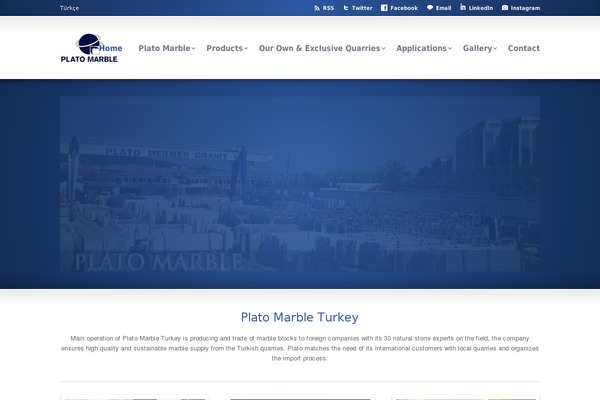The width and height of the screenshot is (600, 400).
Task: Click the RSS feed icon
Action: [317, 8]
